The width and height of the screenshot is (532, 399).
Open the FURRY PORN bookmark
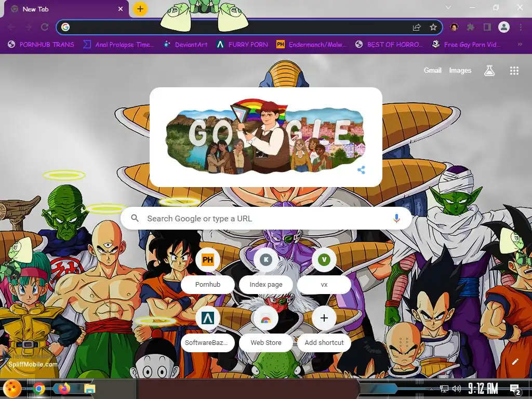tap(242, 45)
